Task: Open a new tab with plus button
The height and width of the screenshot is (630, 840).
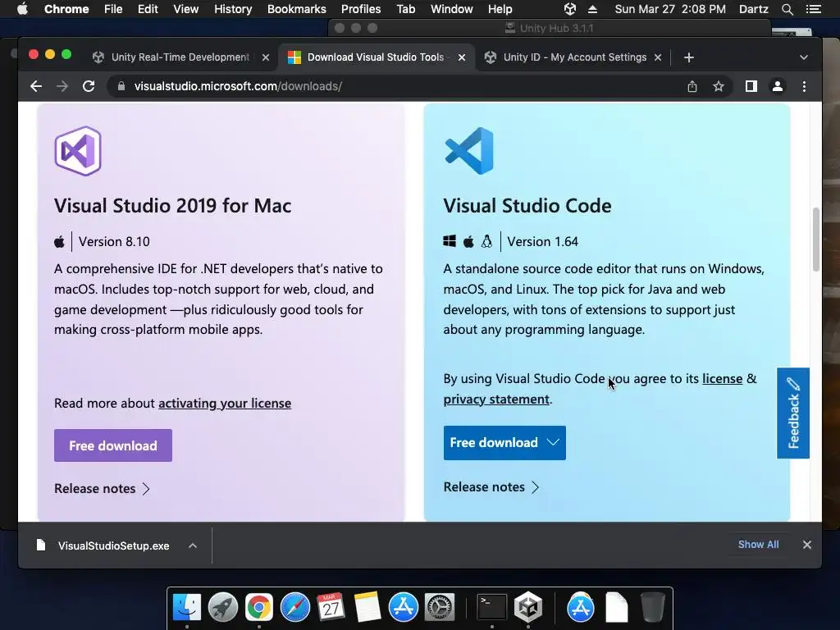Action: tap(689, 57)
